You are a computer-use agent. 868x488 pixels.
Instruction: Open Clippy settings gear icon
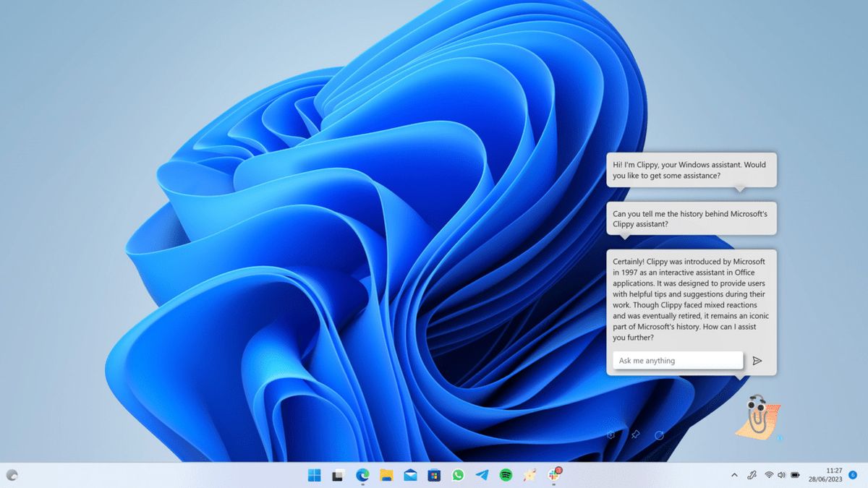(611, 435)
